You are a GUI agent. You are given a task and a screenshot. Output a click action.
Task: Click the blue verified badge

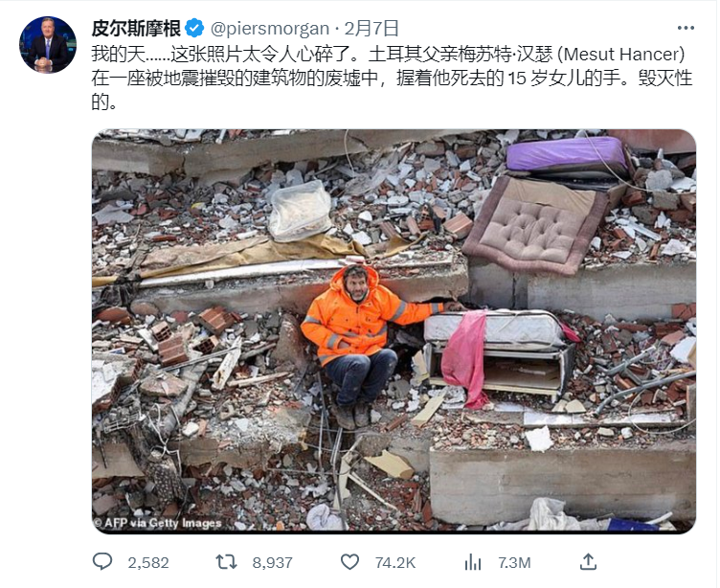coord(194,29)
